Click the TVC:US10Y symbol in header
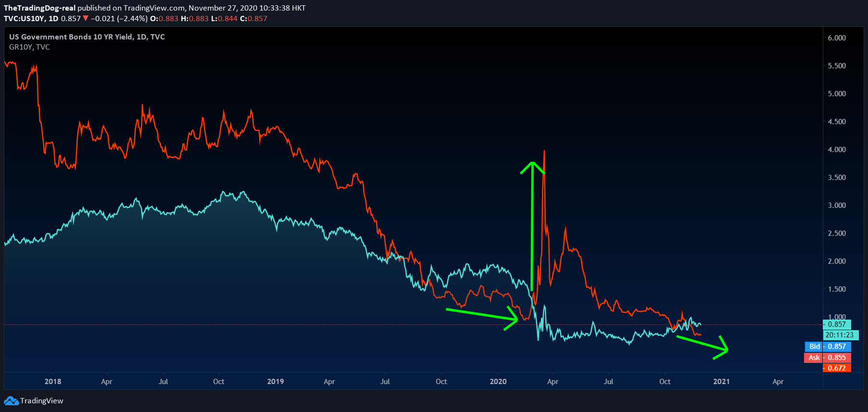This screenshot has height=412, width=868. [x=24, y=18]
